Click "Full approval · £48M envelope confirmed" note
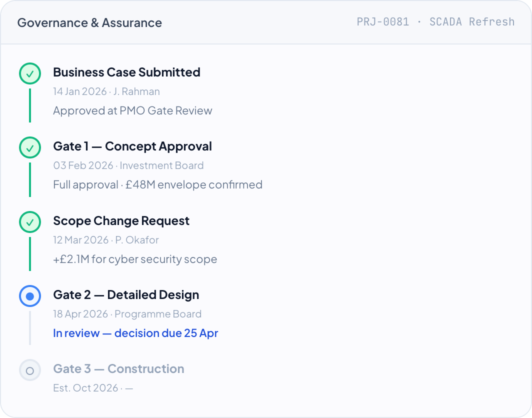This screenshot has width=532, height=418. (158, 184)
